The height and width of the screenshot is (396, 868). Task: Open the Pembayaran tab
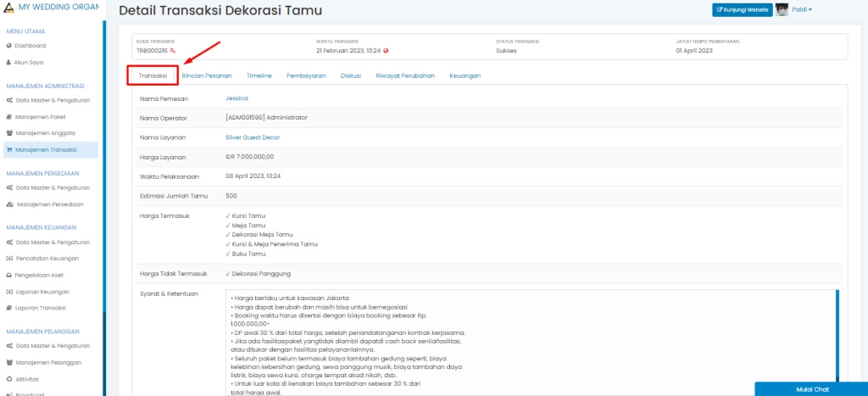click(x=306, y=75)
